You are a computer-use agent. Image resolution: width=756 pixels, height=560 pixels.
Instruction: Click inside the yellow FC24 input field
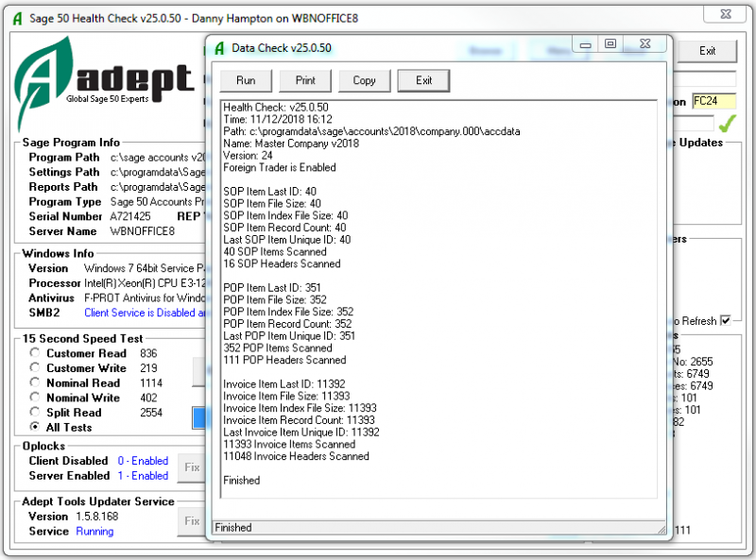pos(714,101)
